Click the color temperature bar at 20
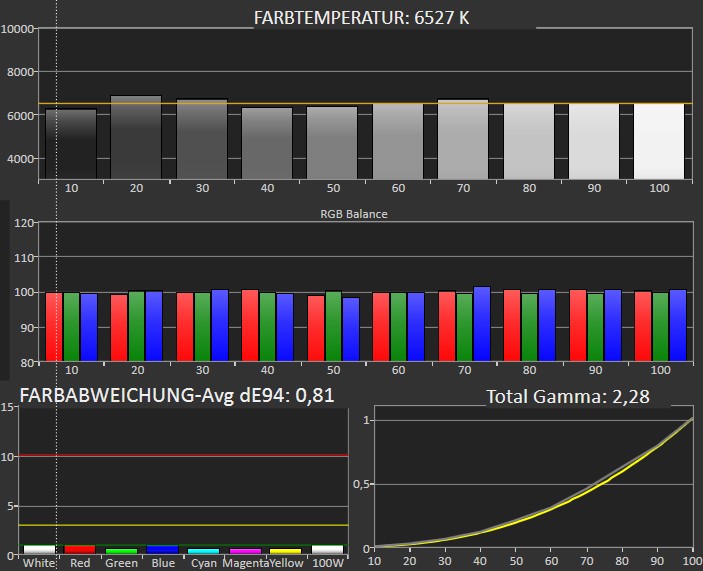Screen dimensions: 703x571 136,138
